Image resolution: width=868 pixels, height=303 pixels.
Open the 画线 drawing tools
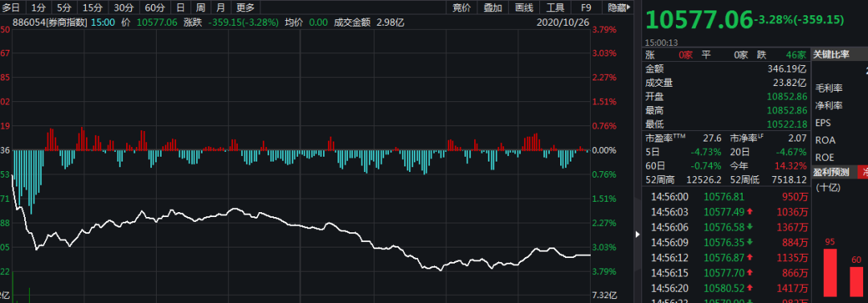tap(524, 7)
